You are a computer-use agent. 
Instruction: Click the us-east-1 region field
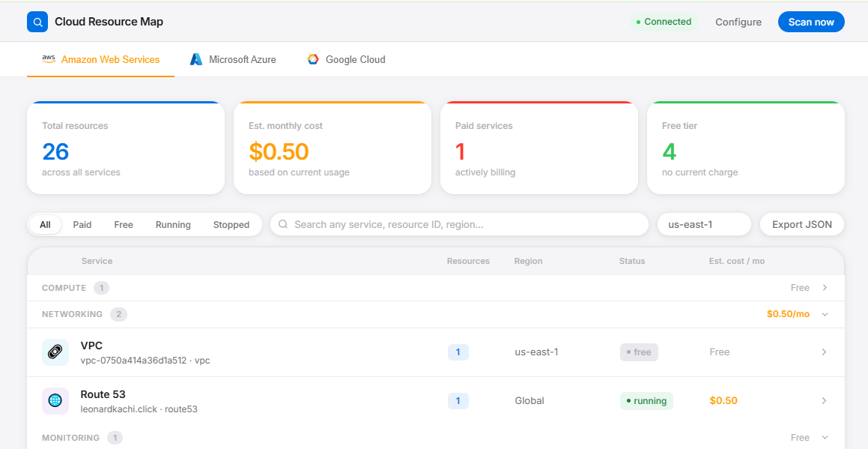click(x=704, y=224)
